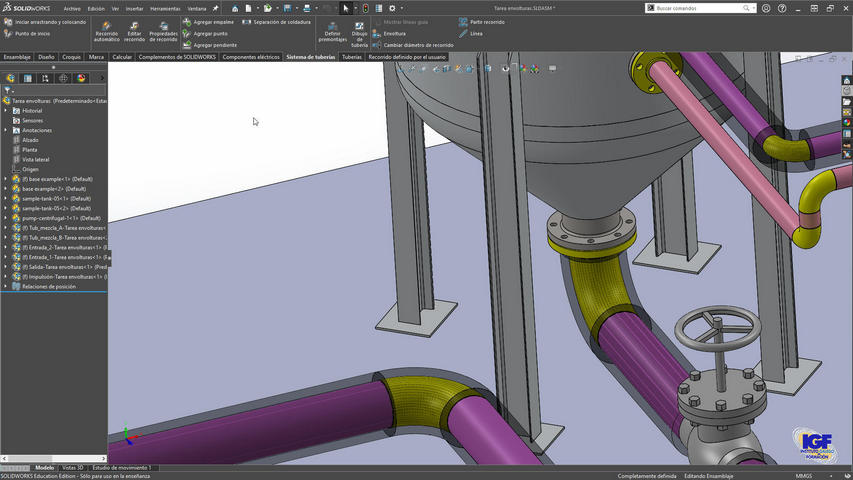The height and width of the screenshot is (480, 853).
Task: Click the Rebuild traffic light icon
Action: click(366, 8)
